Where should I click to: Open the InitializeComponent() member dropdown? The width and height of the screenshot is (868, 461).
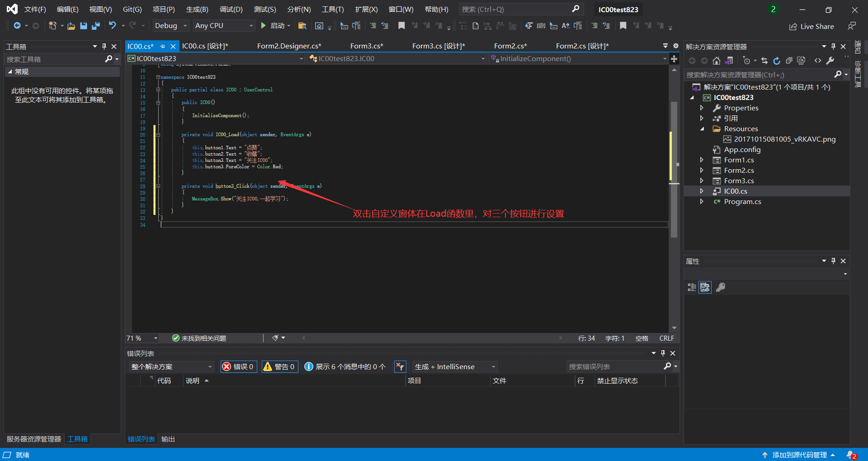point(579,58)
